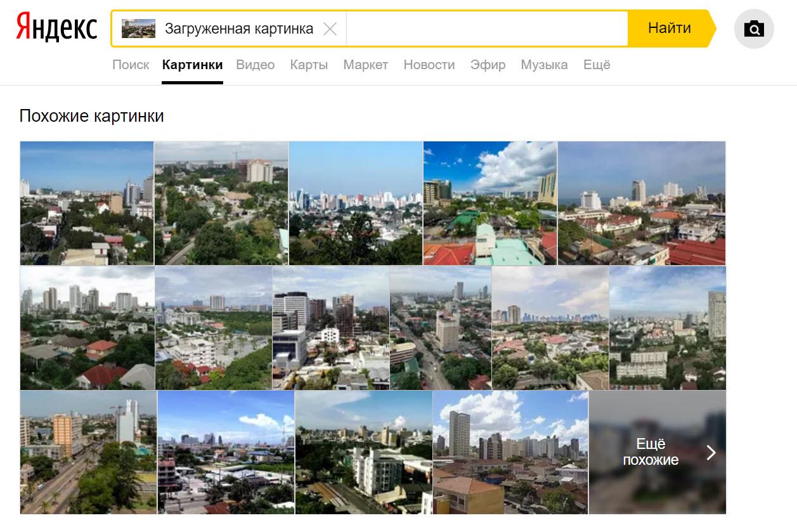The image size is (797, 532).
Task: Go to the Музыка tab
Action: [x=544, y=65]
